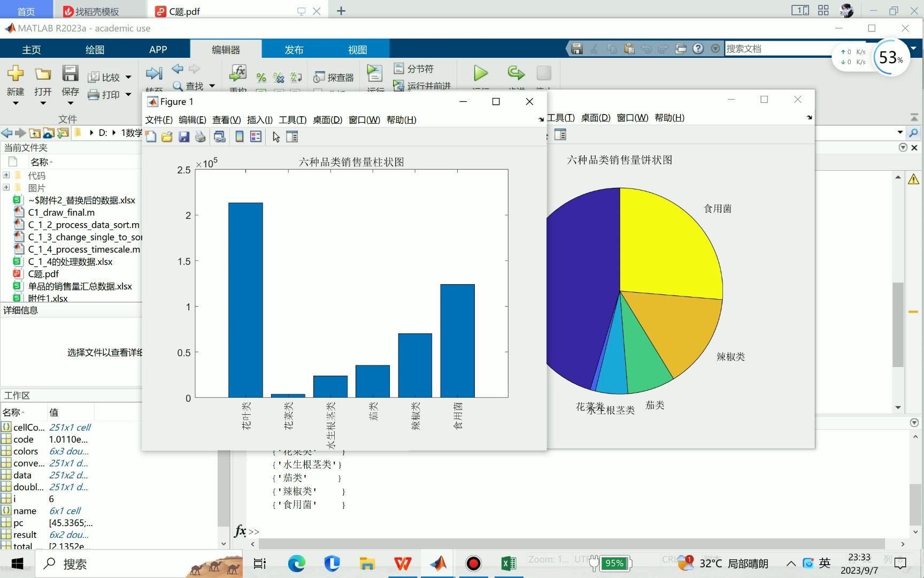This screenshot has width=924, height=578.
Task: Click Section Break (分节符)
Action: pyautogui.click(x=414, y=69)
